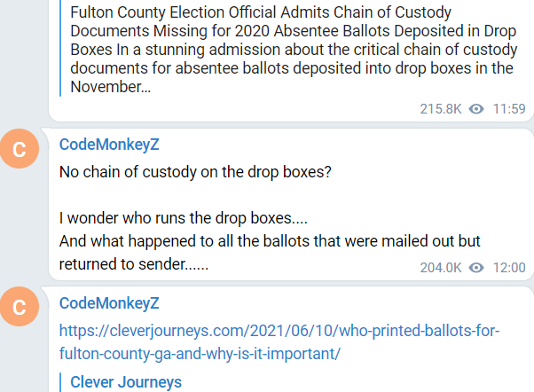Click the 215.8K view count
The image size is (534, 392).
[441, 109]
